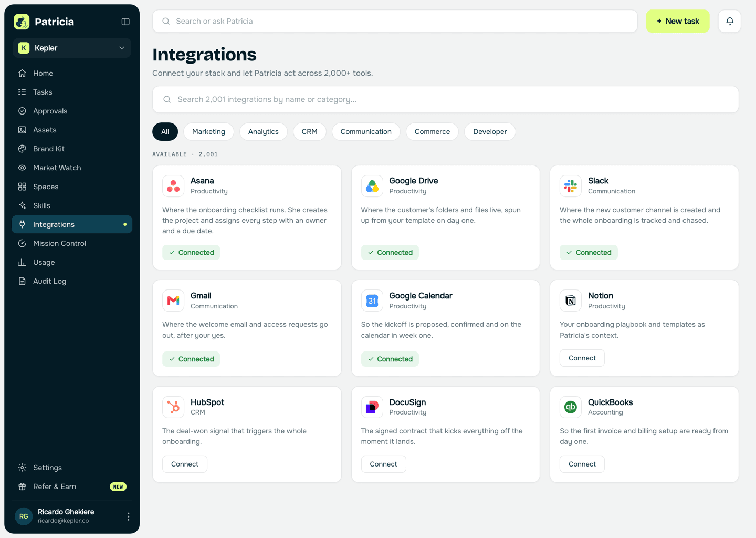Screen dimensions: 756x538
Task: Go to Home in sidebar
Action: 72,73
